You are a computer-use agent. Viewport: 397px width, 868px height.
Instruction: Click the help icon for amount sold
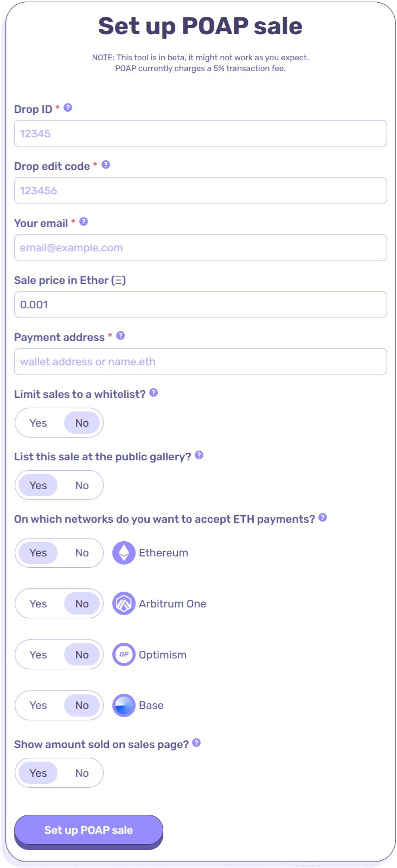pos(196,743)
